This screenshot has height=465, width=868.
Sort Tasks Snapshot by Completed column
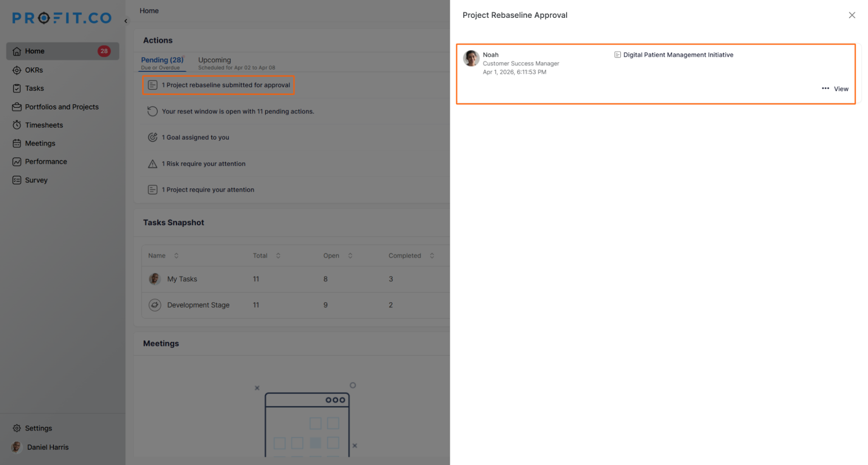click(432, 256)
